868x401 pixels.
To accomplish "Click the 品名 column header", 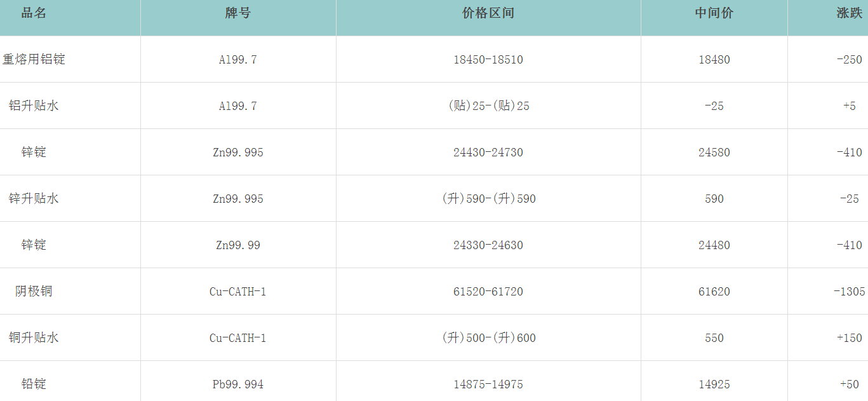I will click(x=34, y=13).
